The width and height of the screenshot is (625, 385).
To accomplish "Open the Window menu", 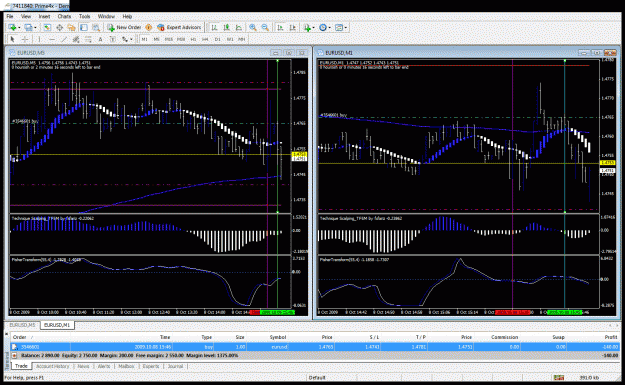I will 106,16.
